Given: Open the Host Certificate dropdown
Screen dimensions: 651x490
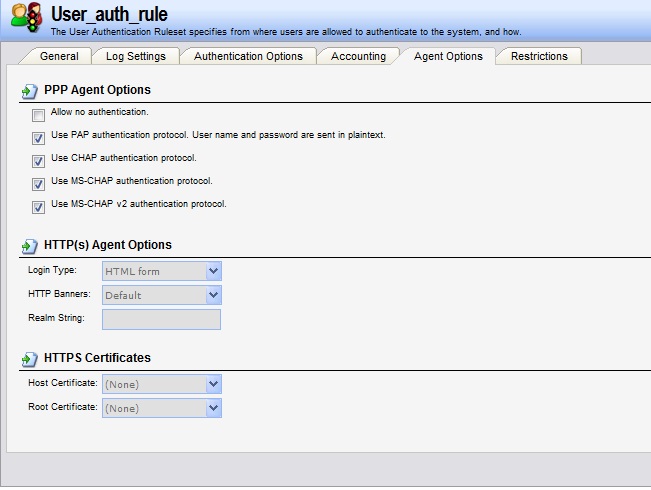Looking at the screenshot, I should tap(212, 384).
